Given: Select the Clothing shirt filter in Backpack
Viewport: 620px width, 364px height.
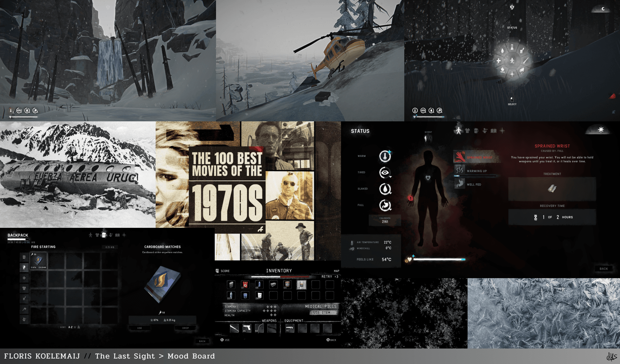Looking at the screenshot, I should click(24, 288).
